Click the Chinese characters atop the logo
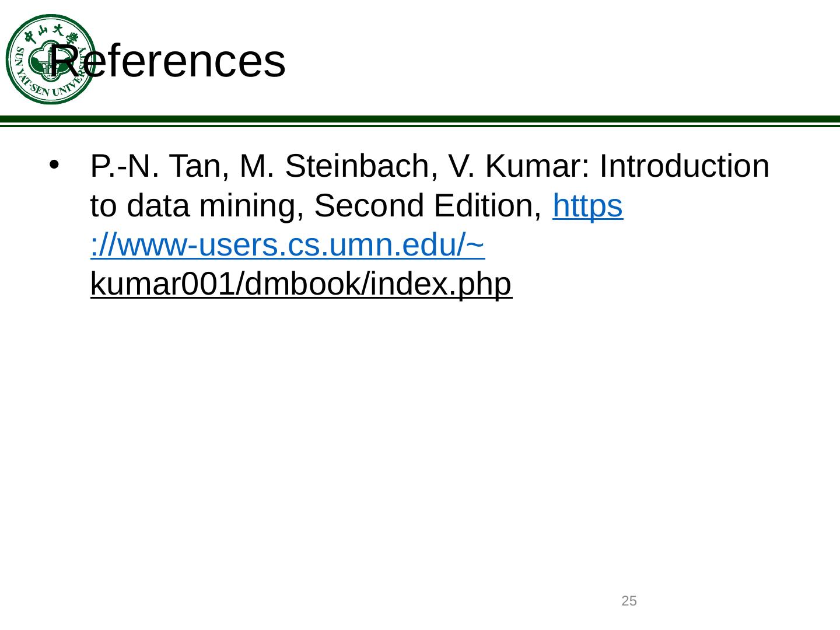The width and height of the screenshot is (840, 630). pyautogui.click(x=50, y=32)
